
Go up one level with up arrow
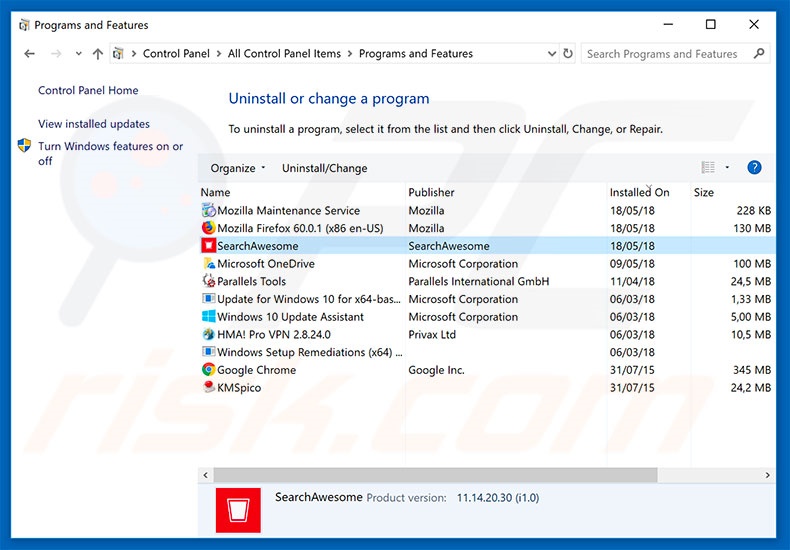tap(98, 53)
